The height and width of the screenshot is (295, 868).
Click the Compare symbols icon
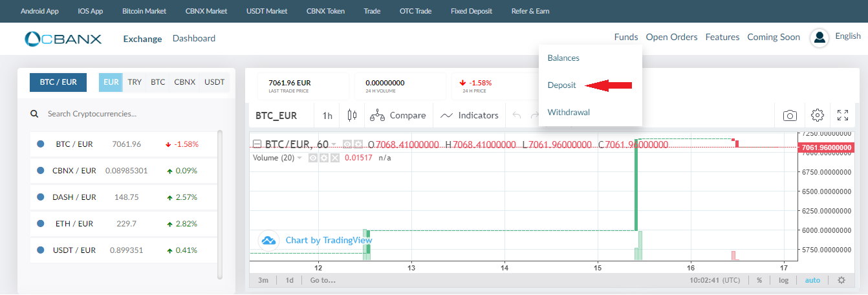pos(378,115)
